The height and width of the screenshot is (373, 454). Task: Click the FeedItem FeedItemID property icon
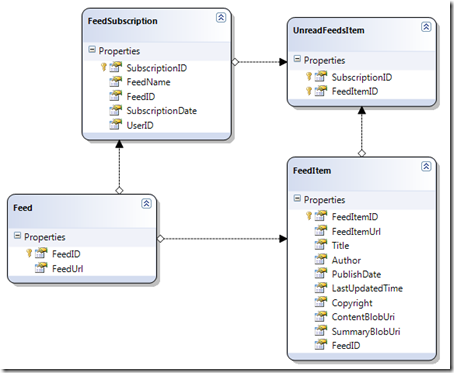[321, 216]
